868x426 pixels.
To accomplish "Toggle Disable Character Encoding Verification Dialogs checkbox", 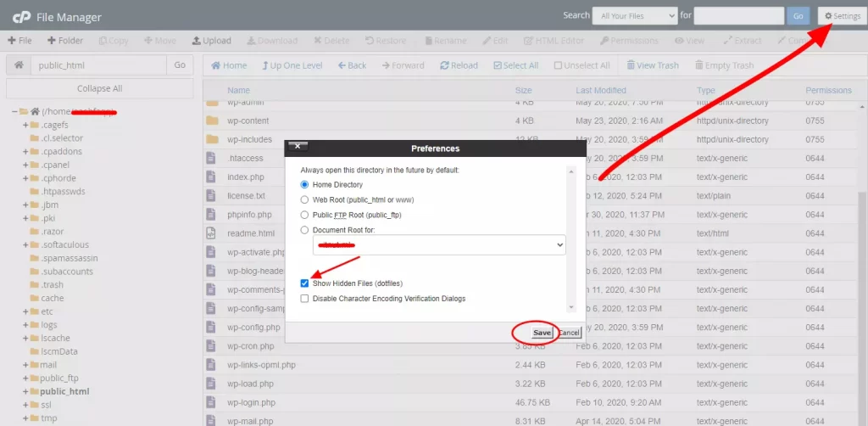I will 304,298.
